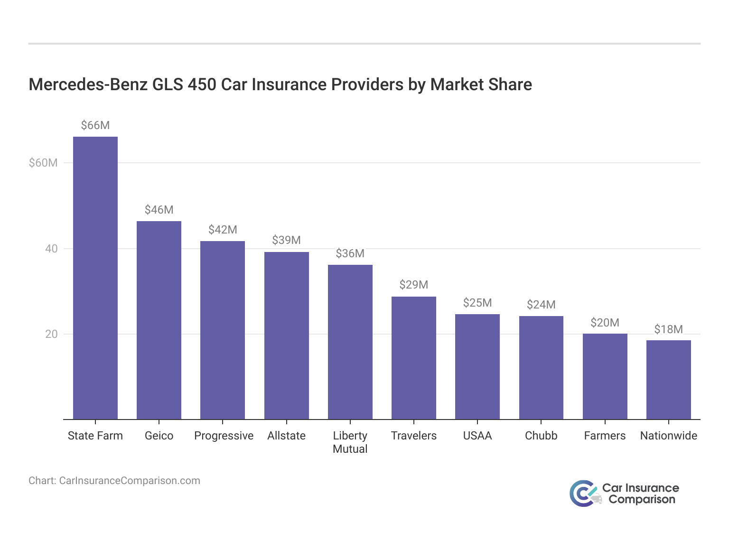
Task: Click the Travelers bar
Action: point(414,358)
